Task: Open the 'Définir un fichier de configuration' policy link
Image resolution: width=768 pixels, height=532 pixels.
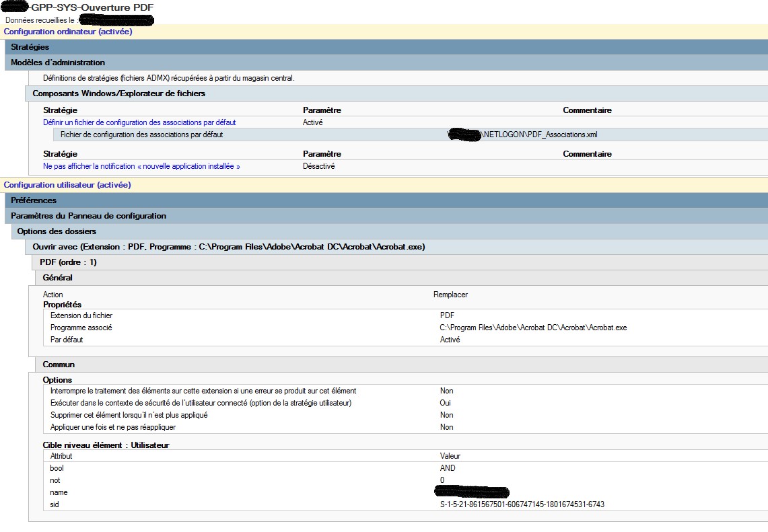Action: pos(139,122)
